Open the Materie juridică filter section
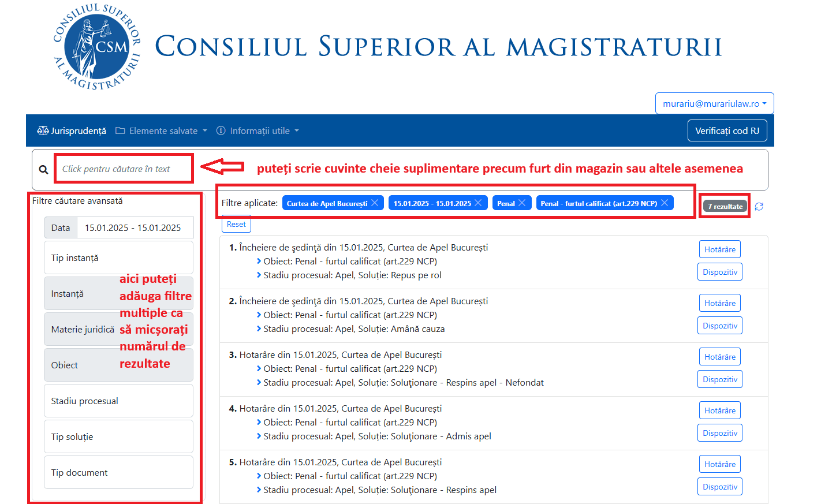Image resolution: width=821 pixels, height=504 pixels. [87, 329]
